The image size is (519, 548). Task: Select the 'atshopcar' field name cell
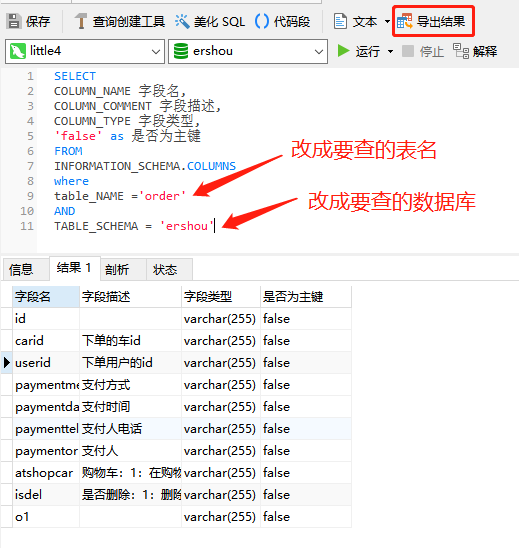click(46, 473)
